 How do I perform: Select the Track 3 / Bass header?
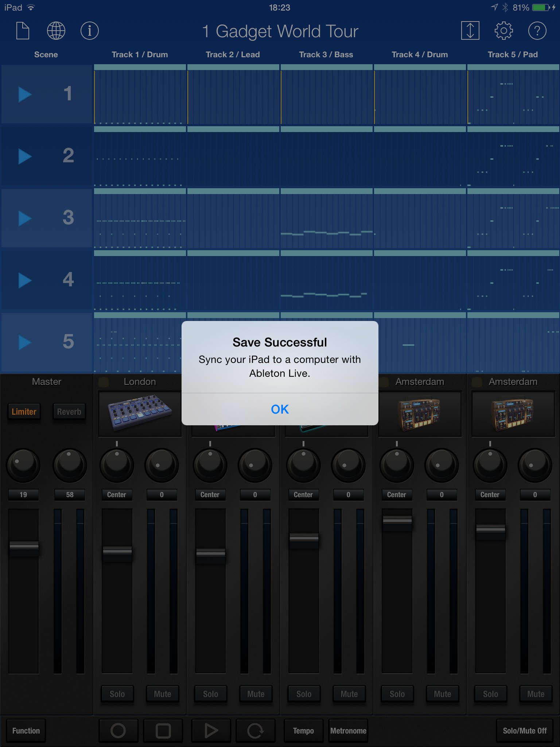(326, 55)
